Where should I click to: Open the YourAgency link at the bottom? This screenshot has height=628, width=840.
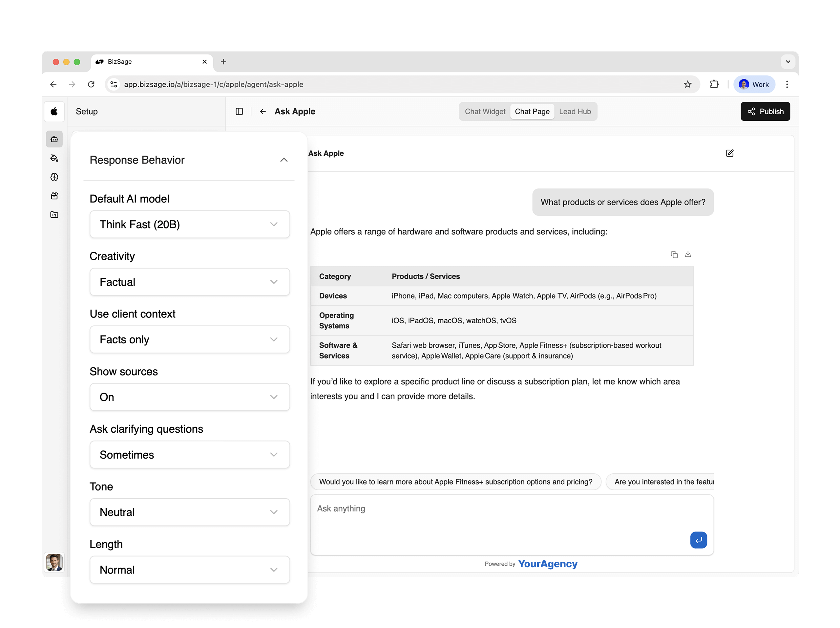(x=548, y=564)
